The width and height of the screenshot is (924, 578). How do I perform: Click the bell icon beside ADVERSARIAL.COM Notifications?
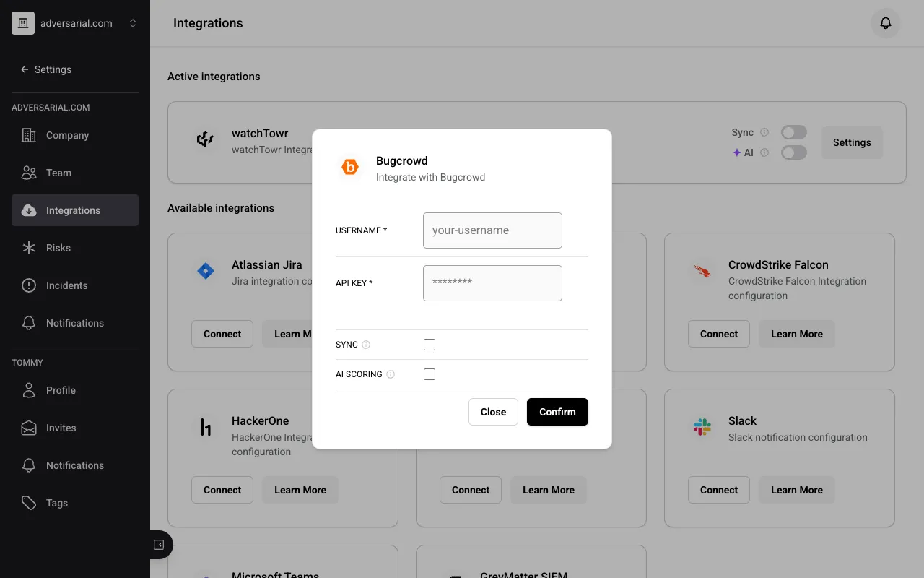(29, 323)
